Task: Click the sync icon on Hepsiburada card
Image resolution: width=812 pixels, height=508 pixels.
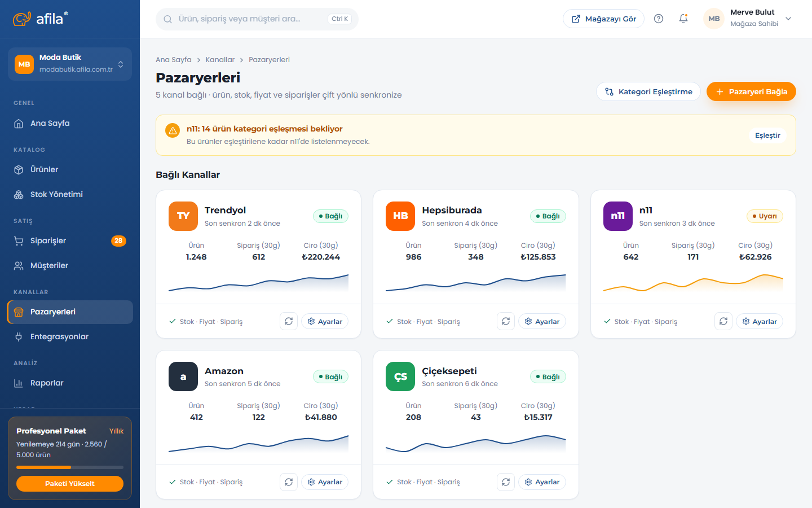Action: pyautogui.click(x=506, y=321)
